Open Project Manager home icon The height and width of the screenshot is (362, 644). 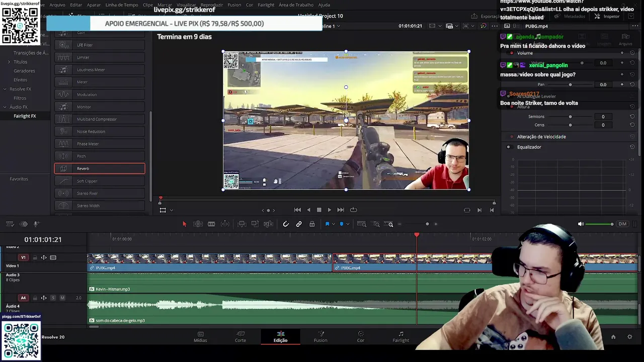click(x=613, y=337)
